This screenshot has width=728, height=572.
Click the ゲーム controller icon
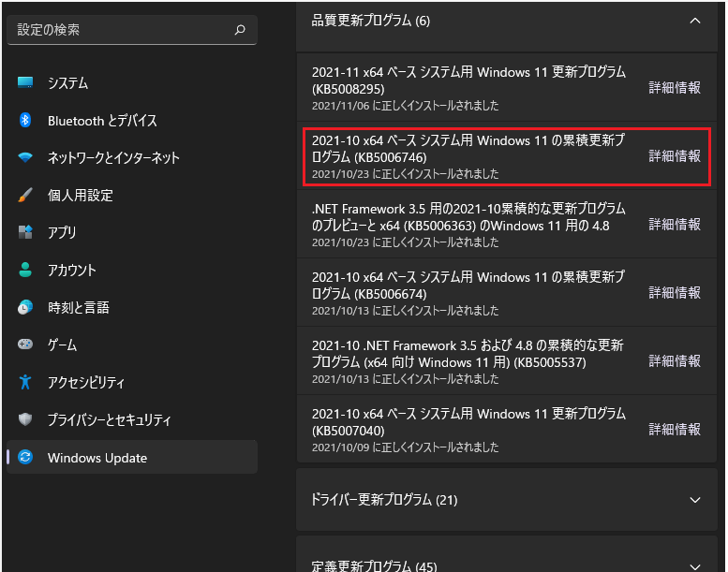pyautogui.click(x=25, y=345)
